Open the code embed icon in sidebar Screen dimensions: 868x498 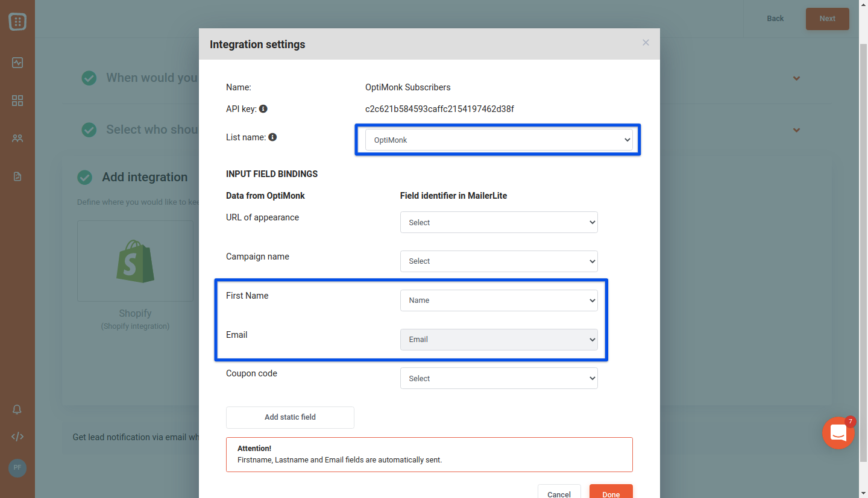tap(17, 437)
